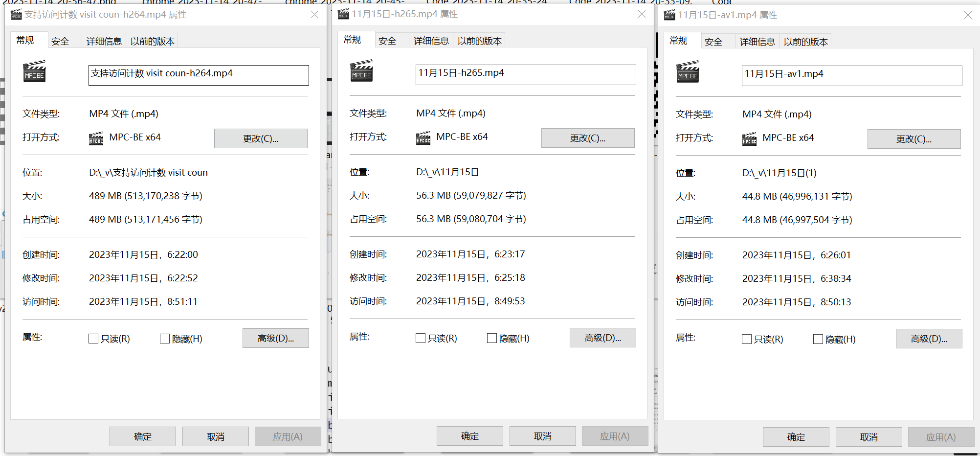Screen dimensions: 980x456
Task: Toggle 只读(R) checkbox in av1 dialog
Action: pyautogui.click(x=747, y=339)
